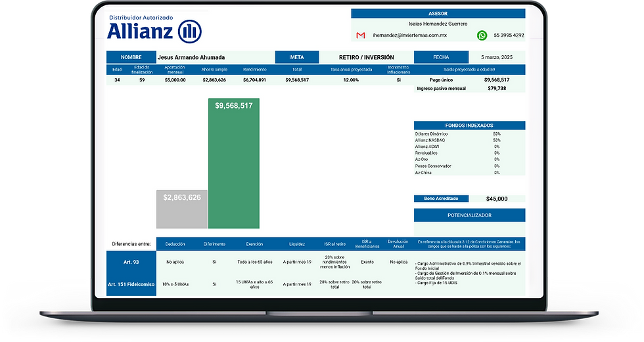Click the Diferencias entre: label
Screen dimensions: 644x342
tap(131, 244)
